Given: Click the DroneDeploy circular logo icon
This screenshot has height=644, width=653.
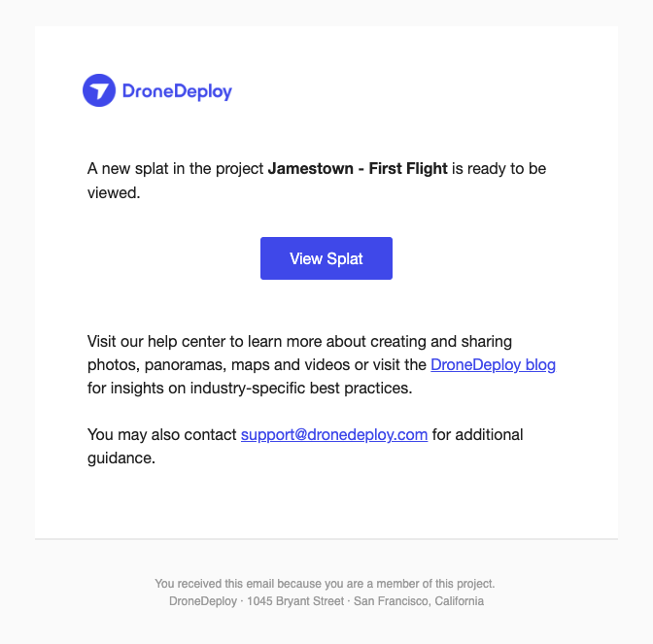Looking at the screenshot, I should pos(99,91).
